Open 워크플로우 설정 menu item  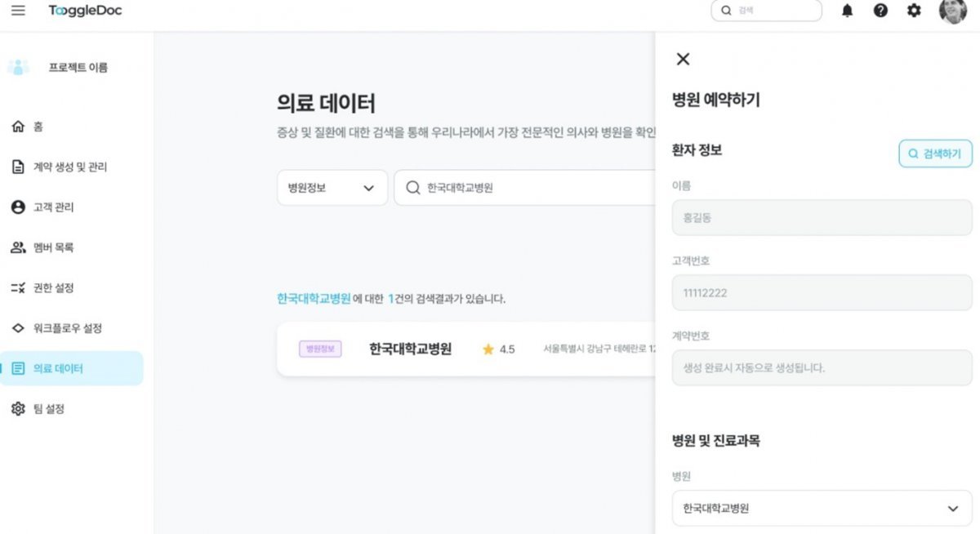pyautogui.click(x=67, y=328)
